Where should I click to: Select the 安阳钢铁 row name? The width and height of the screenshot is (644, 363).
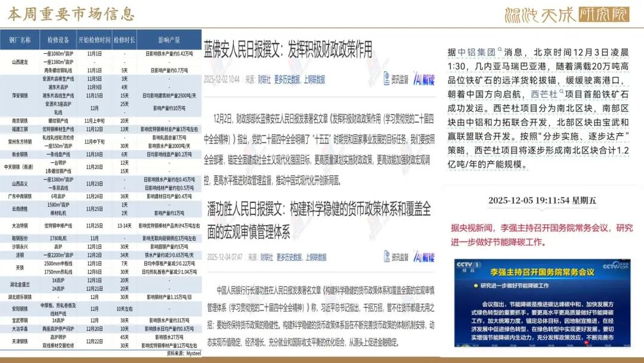pos(20,309)
